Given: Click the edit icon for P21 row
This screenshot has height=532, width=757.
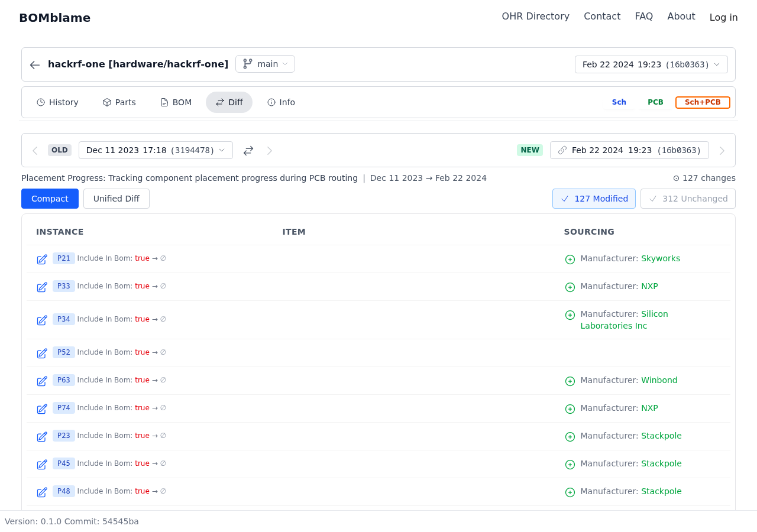Looking at the screenshot, I should point(42,259).
